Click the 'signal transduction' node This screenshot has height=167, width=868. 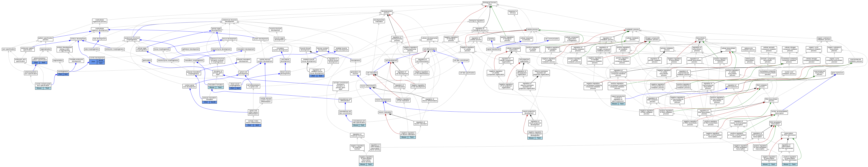coord(494,49)
